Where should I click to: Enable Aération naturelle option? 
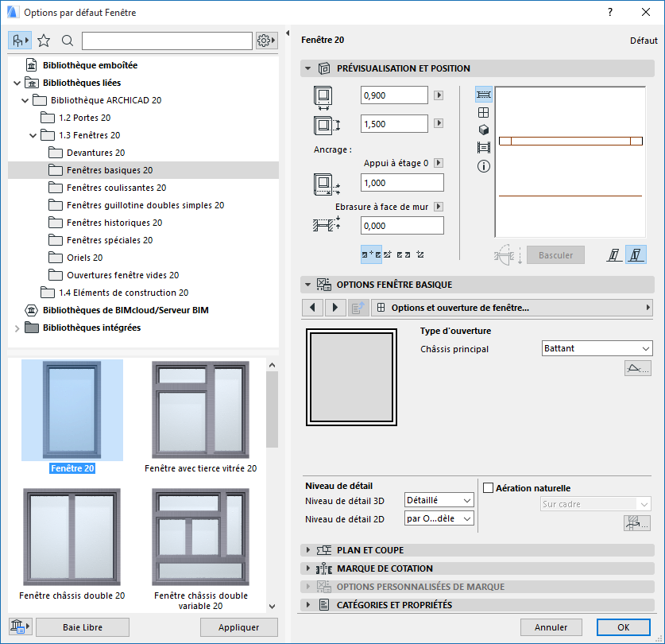pyautogui.click(x=489, y=487)
